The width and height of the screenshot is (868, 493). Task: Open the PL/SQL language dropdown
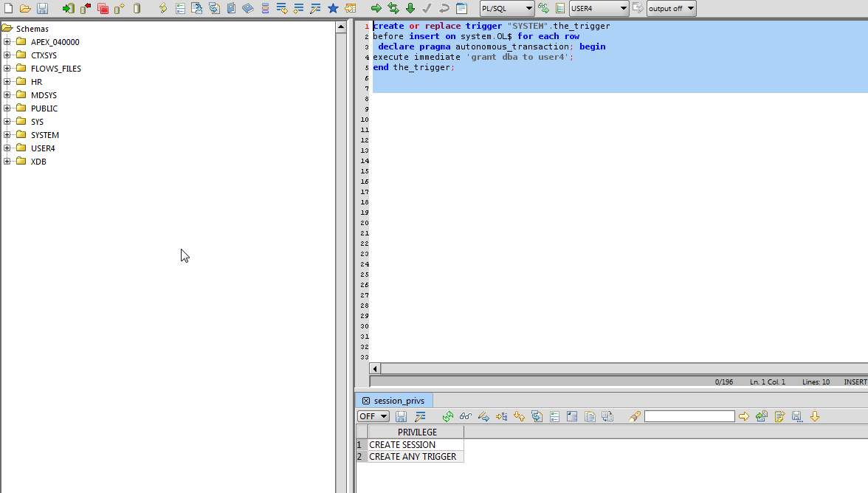click(507, 8)
